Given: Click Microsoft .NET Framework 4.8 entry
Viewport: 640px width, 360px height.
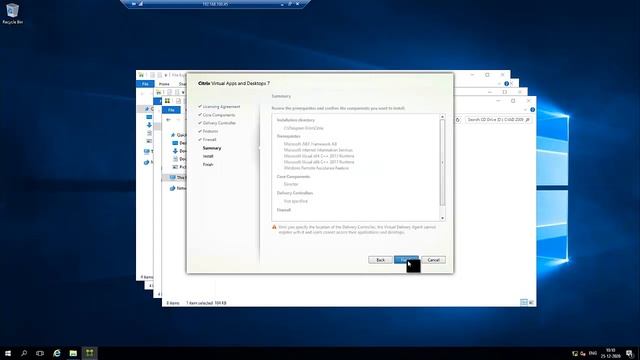Looking at the screenshot, I should pyautogui.click(x=310, y=144).
